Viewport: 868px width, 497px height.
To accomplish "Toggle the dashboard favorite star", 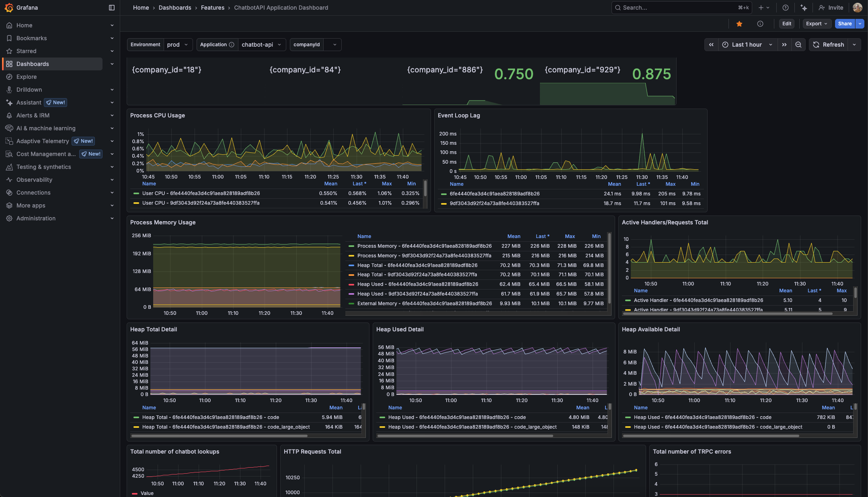I will (x=739, y=24).
